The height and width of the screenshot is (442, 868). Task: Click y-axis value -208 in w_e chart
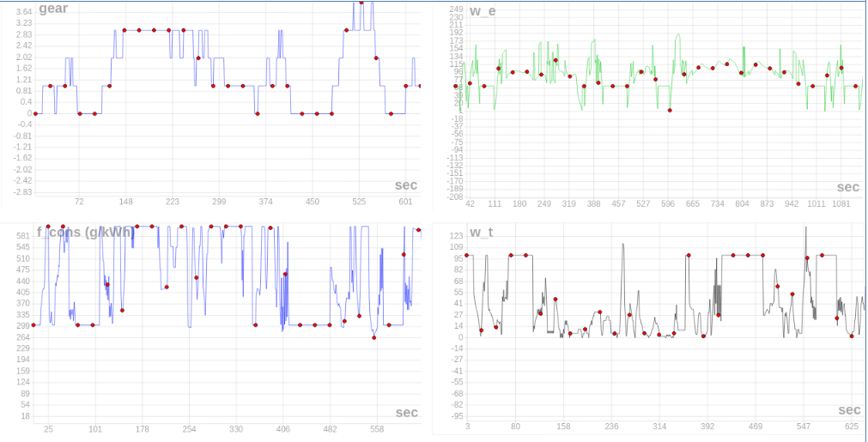[x=456, y=197]
